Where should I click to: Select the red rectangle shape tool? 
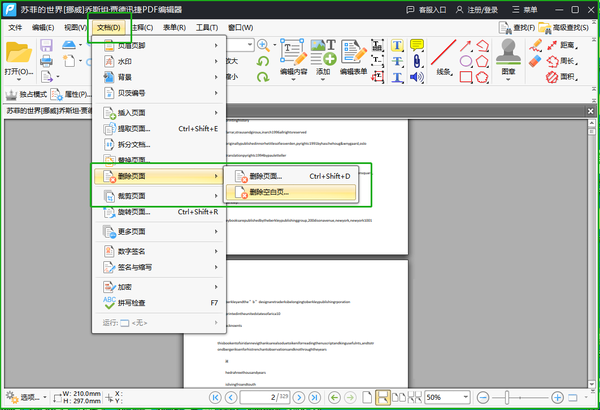click(x=466, y=77)
